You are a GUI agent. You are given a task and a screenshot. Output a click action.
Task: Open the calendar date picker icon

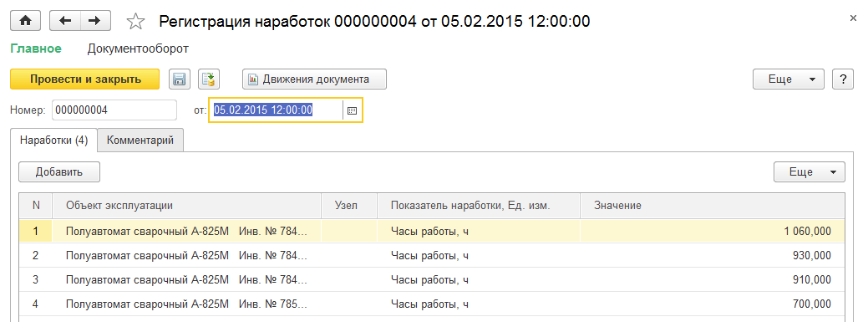click(352, 111)
